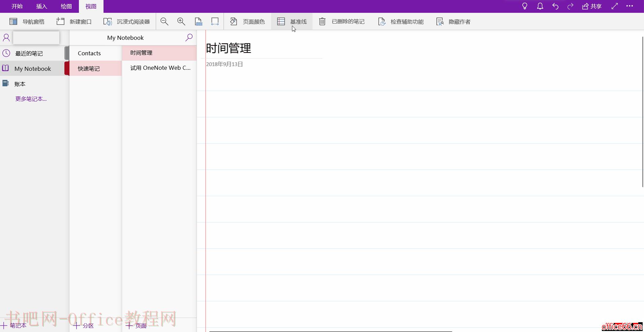
Task: Launch Immersive Reader (沉浸式阅读器)
Action: click(126, 22)
